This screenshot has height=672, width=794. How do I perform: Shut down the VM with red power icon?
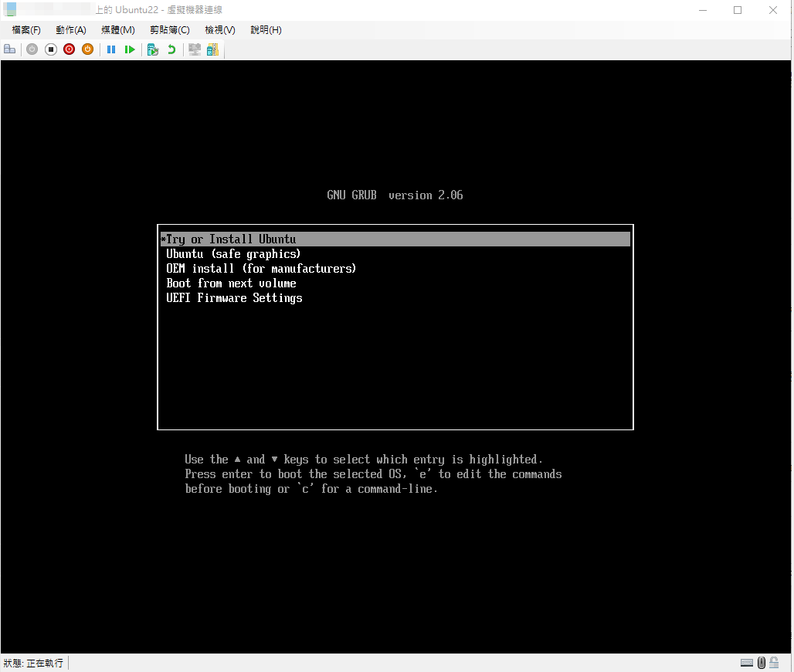click(70, 49)
